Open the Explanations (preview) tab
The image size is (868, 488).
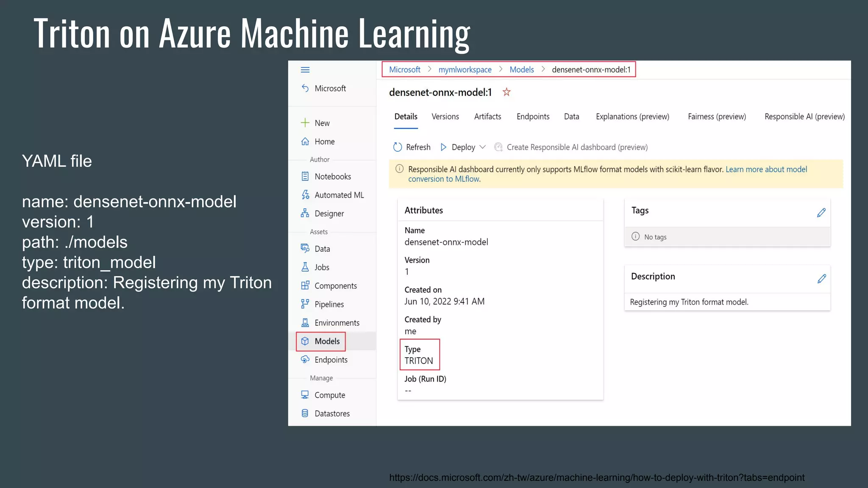(632, 116)
